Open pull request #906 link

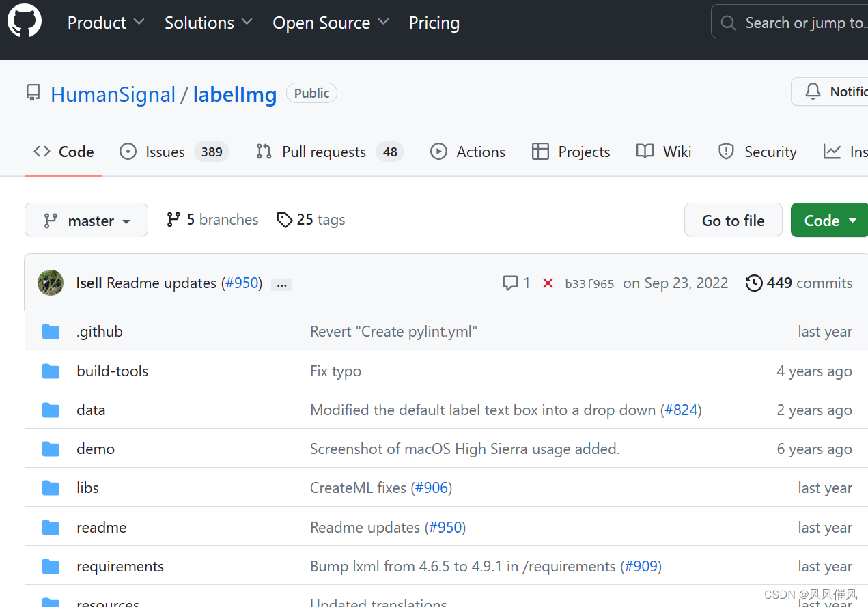click(x=432, y=488)
